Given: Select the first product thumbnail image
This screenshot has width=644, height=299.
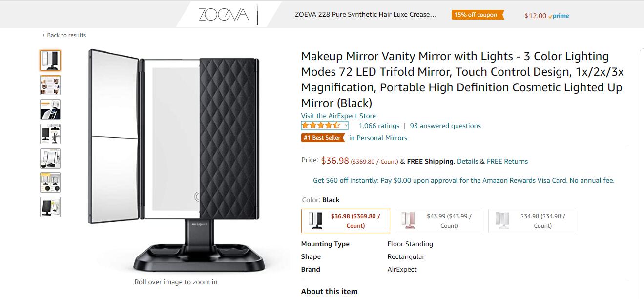Looking at the screenshot, I should 50,61.
